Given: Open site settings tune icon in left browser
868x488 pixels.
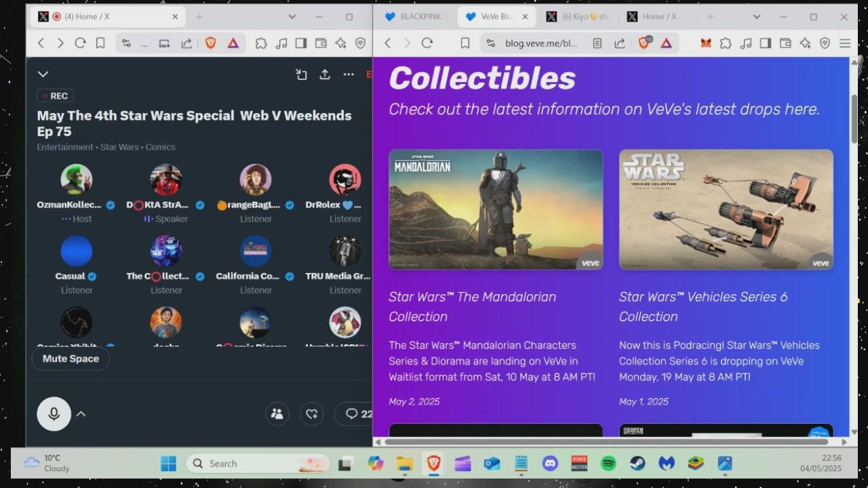Looking at the screenshot, I should point(126,43).
